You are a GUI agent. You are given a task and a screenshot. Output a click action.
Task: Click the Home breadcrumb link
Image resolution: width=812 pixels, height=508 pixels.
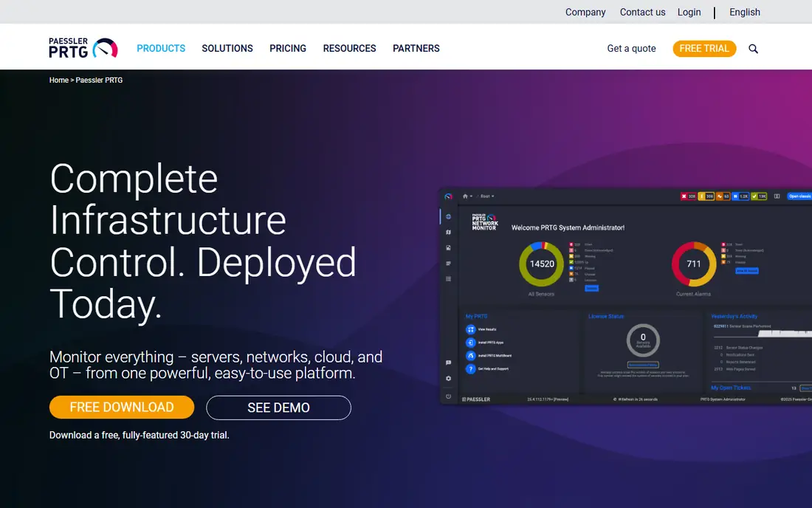pos(58,80)
